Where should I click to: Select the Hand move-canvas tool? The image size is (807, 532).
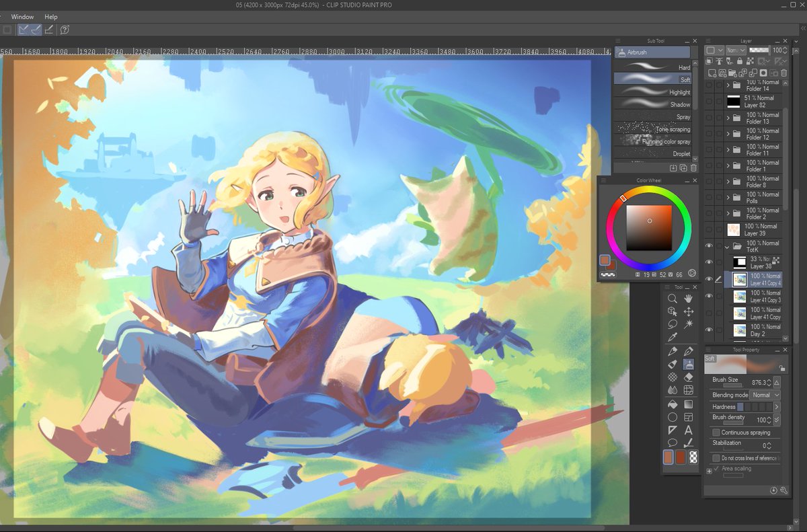tap(689, 298)
